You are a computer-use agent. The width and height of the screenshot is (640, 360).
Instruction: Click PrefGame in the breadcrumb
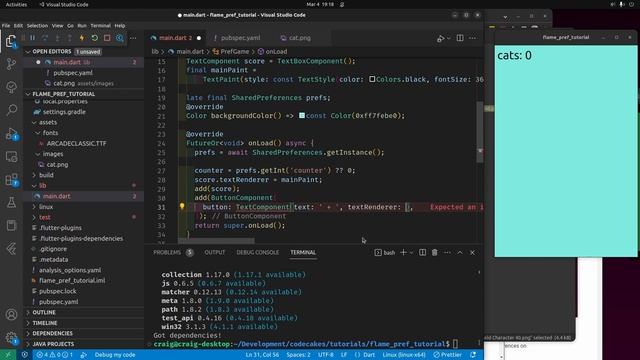235,52
